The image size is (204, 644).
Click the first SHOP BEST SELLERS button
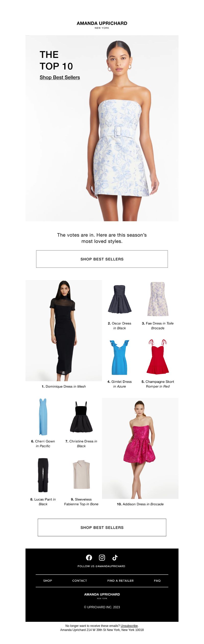tap(102, 259)
